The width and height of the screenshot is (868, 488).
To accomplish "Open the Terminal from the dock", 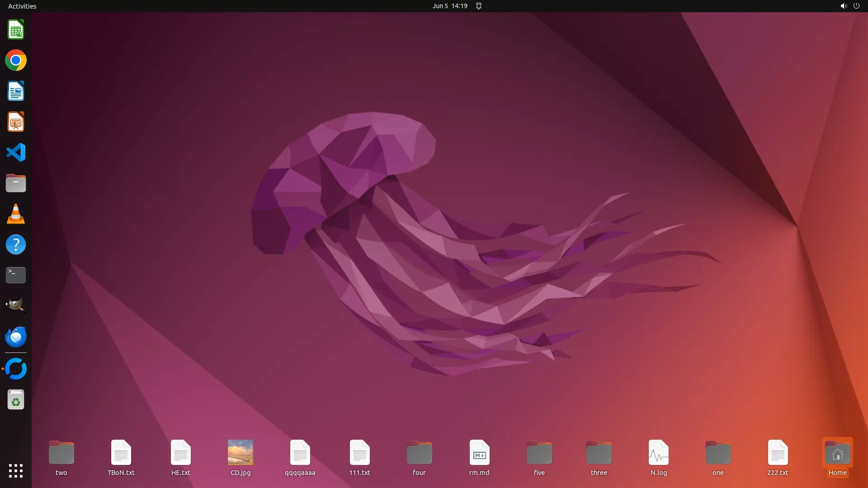I will pyautogui.click(x=16, y=275).
